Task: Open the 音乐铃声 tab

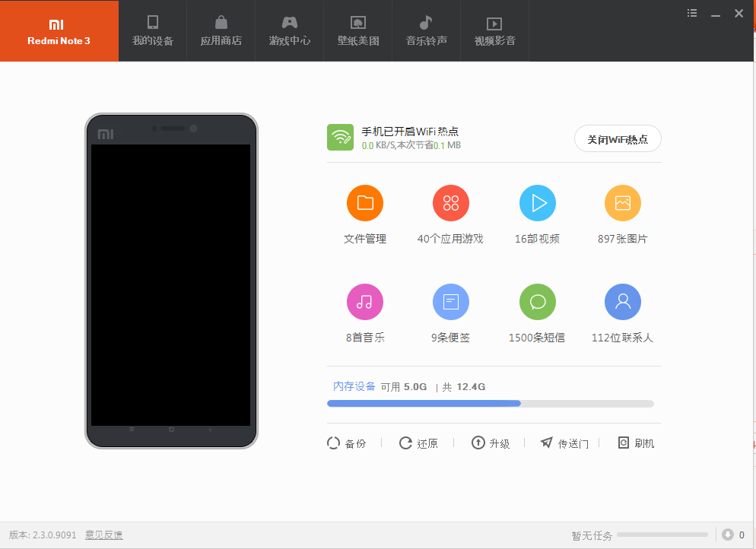Action: pos(426,31)
